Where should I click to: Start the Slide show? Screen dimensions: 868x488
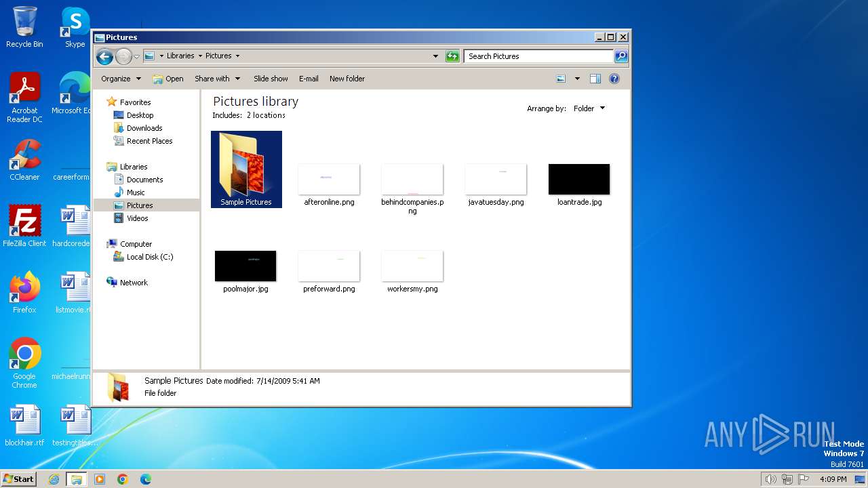[x=271, y=79]
